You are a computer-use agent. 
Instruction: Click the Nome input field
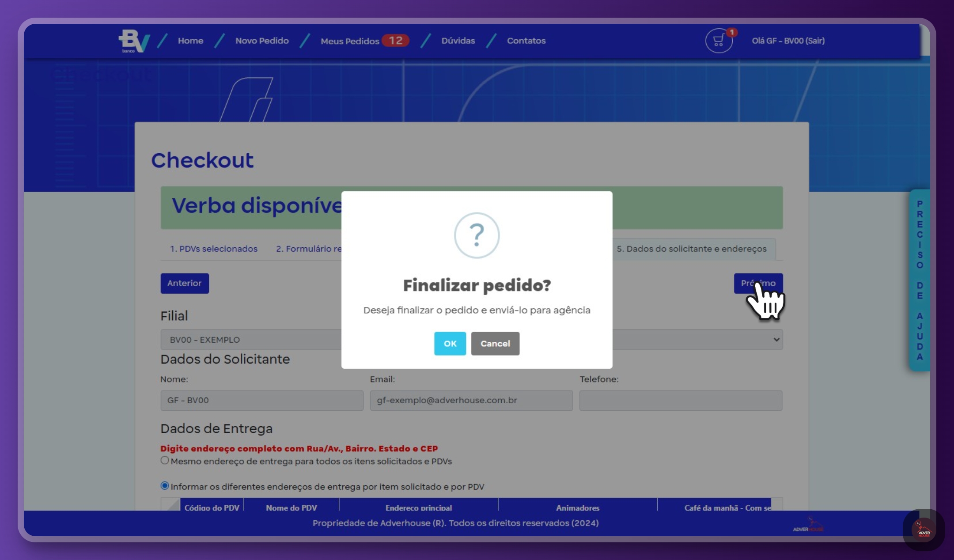[x=262, y=401]
